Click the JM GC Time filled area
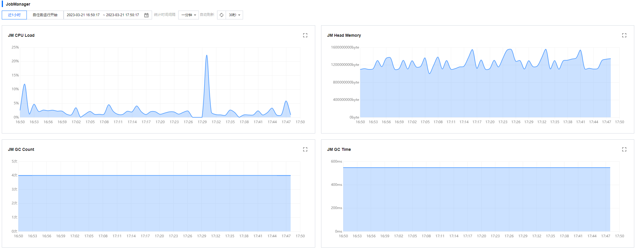The height and width of the screenshot is (252, 644). point(477,200)
